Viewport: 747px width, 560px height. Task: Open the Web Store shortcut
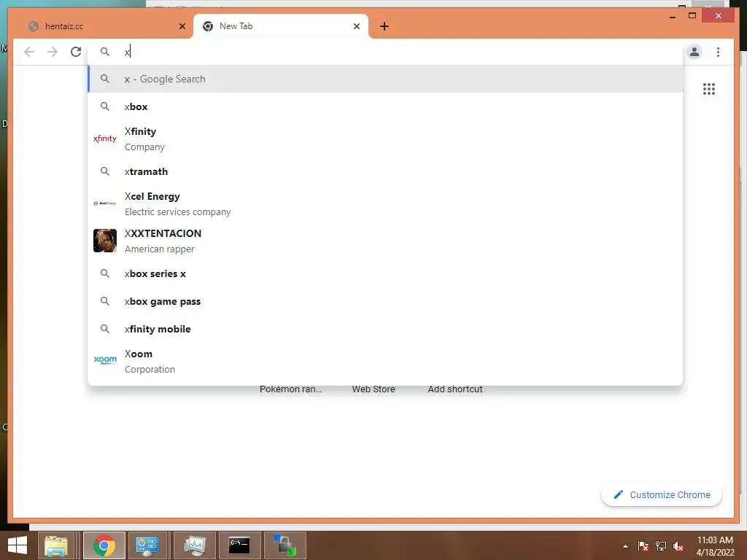click(x=373, y=389)
